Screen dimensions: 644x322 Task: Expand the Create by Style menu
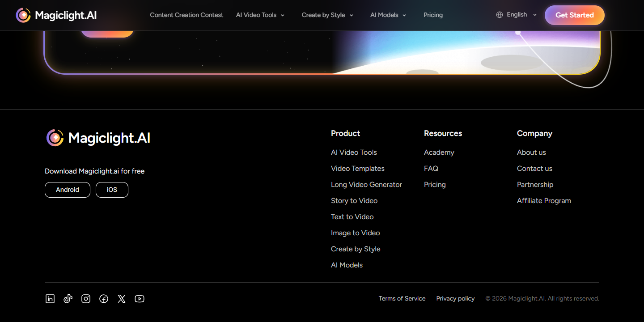pos(327,15)
